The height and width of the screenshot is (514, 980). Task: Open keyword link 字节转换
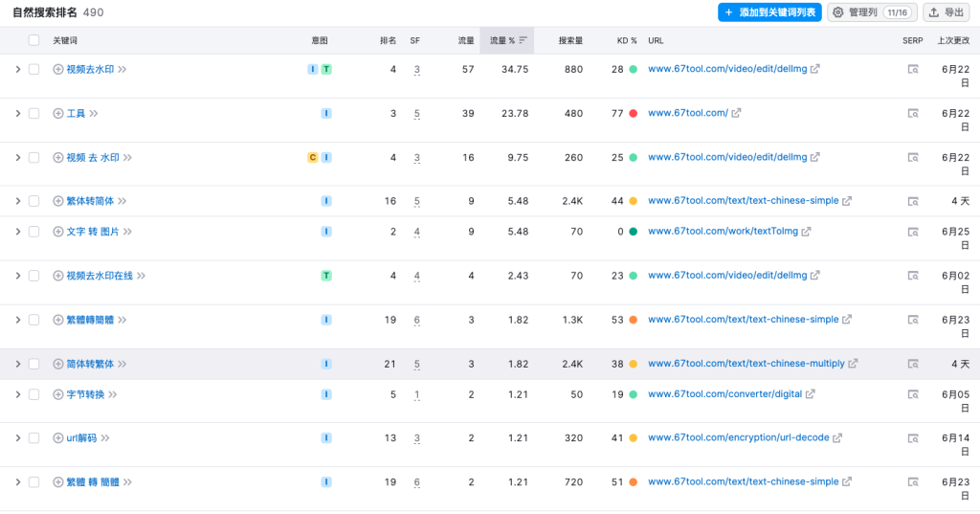pos(85,394)
